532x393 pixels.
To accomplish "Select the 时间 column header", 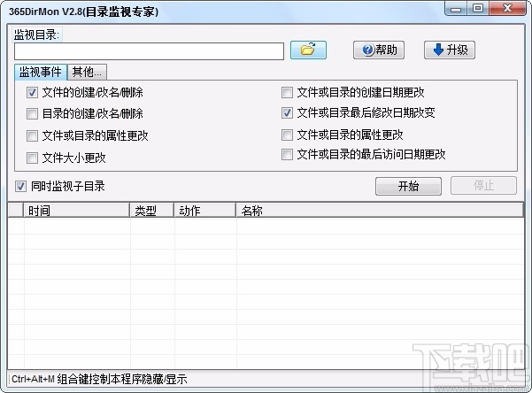I will [x=77, y=211].
